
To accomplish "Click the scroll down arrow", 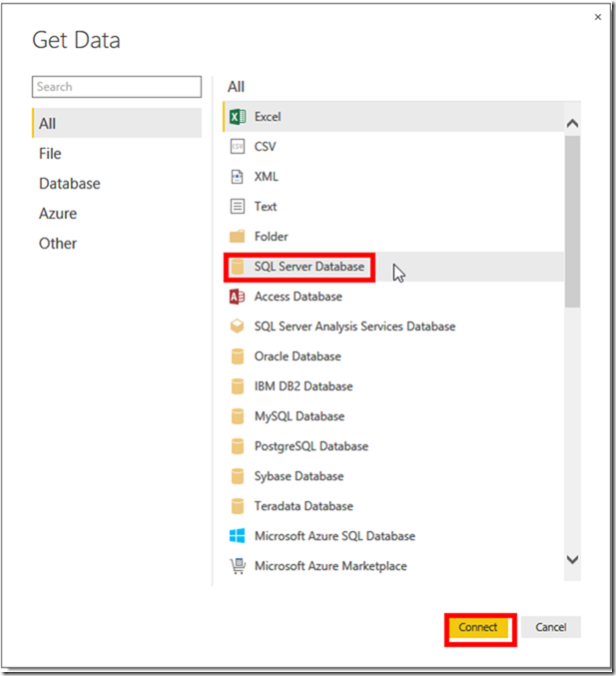I will point(572,559).
